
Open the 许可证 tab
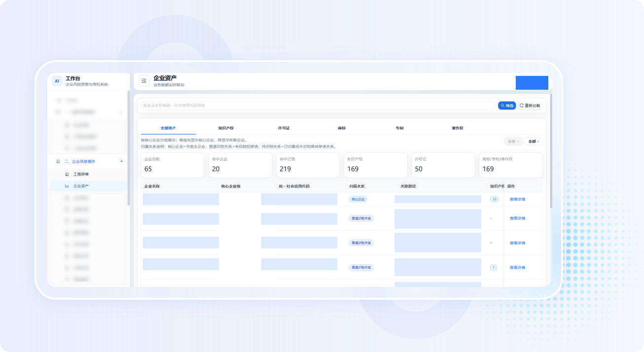click(284, 128)
